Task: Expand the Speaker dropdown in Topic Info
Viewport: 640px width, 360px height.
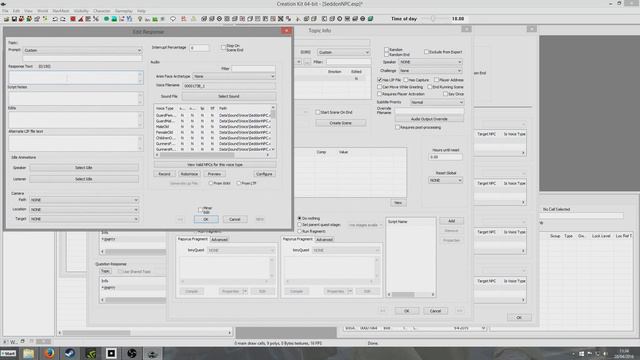Action: [430, 62]
